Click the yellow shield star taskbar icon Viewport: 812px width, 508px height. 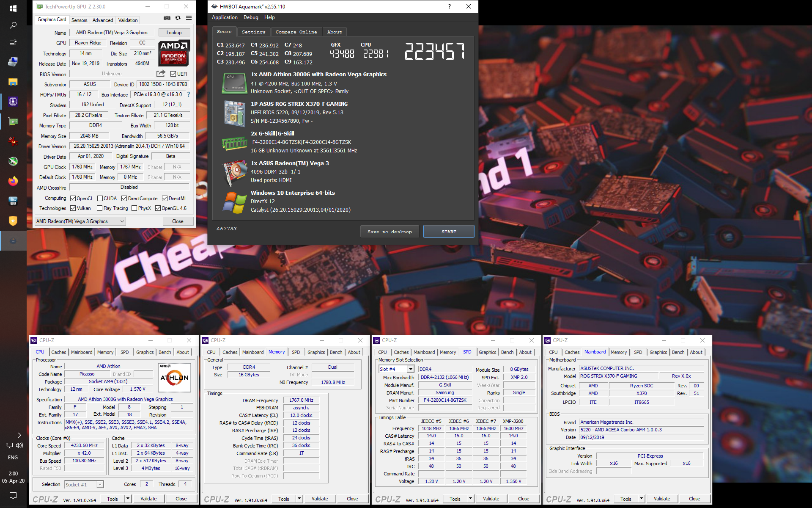click(13, 221)
